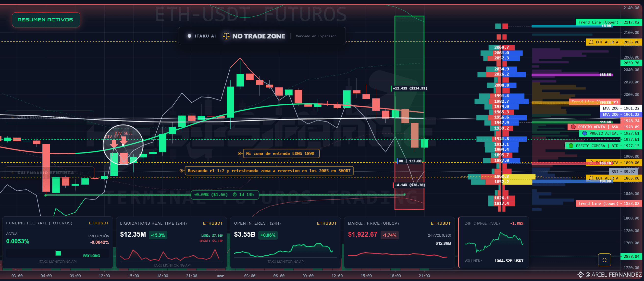Click the green circle on PRECIO COMPRA BID

click(x=571, y=146)
